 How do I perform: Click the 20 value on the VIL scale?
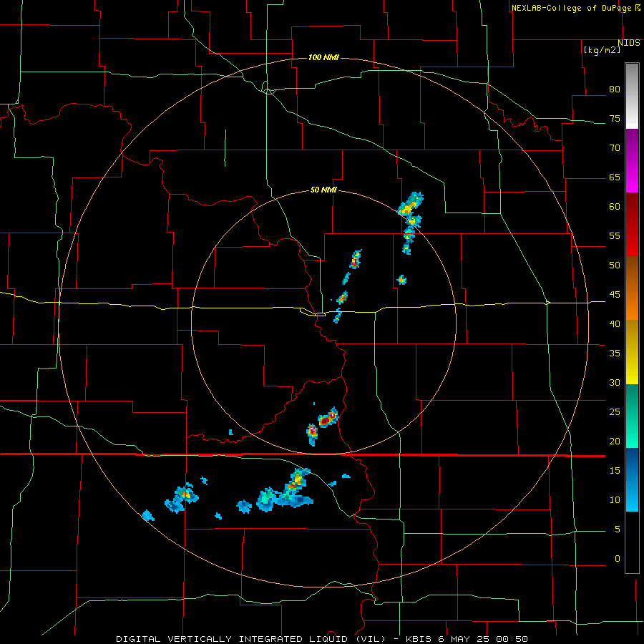[615, 441]
